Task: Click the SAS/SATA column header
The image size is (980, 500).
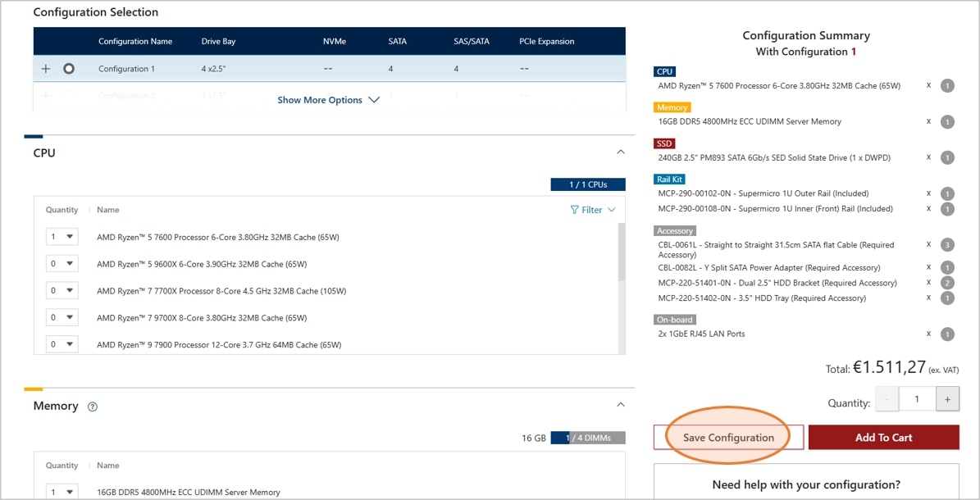Action: [x=472, y=41]
